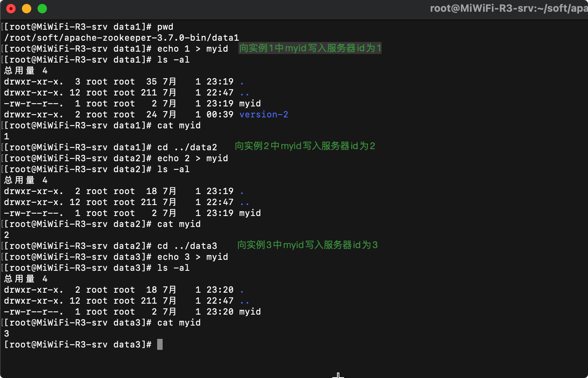588x378 pixels.
Task: Click the 'echo 3 > myid' command
Action: coord(192,257)
